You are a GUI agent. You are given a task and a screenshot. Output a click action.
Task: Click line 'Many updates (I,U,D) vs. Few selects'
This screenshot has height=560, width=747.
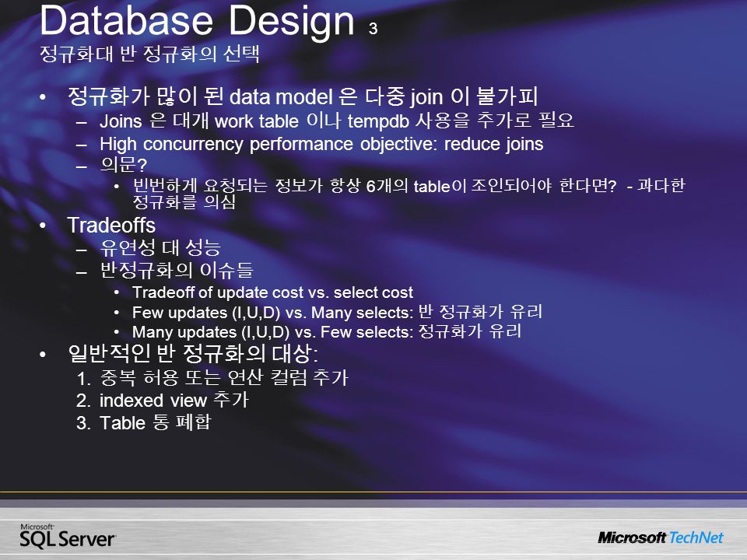[x=327, y=331]
